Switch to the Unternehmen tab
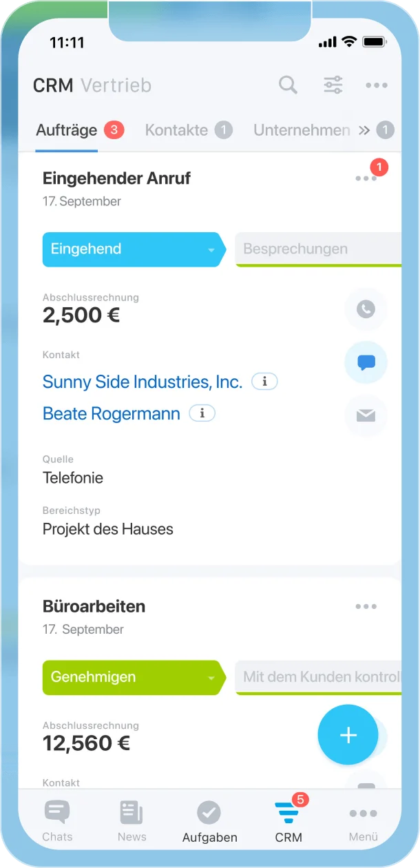 point(302,130)
